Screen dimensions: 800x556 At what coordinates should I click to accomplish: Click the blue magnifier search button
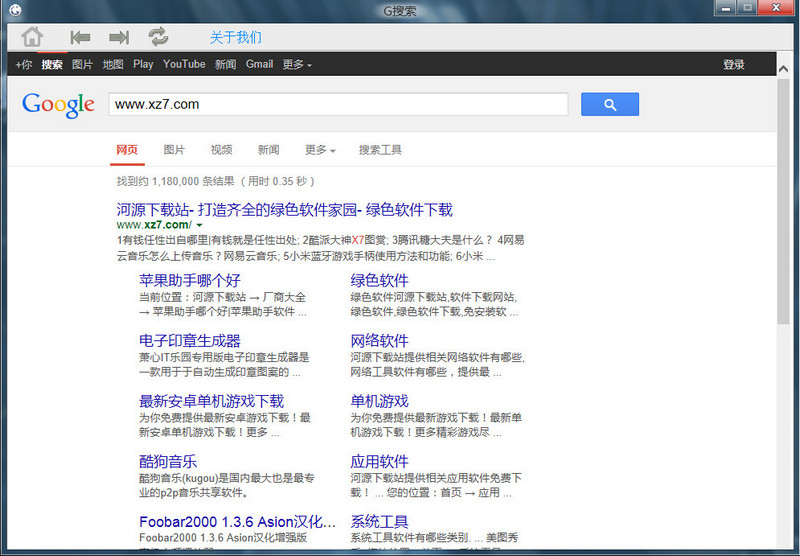tap(610, 104)
